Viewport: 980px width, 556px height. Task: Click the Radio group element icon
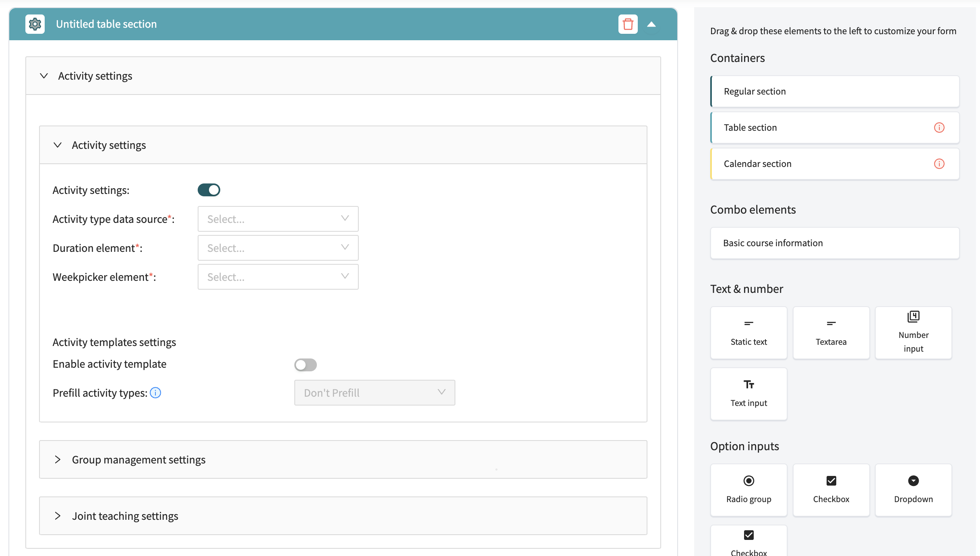(x=749, y=481)
